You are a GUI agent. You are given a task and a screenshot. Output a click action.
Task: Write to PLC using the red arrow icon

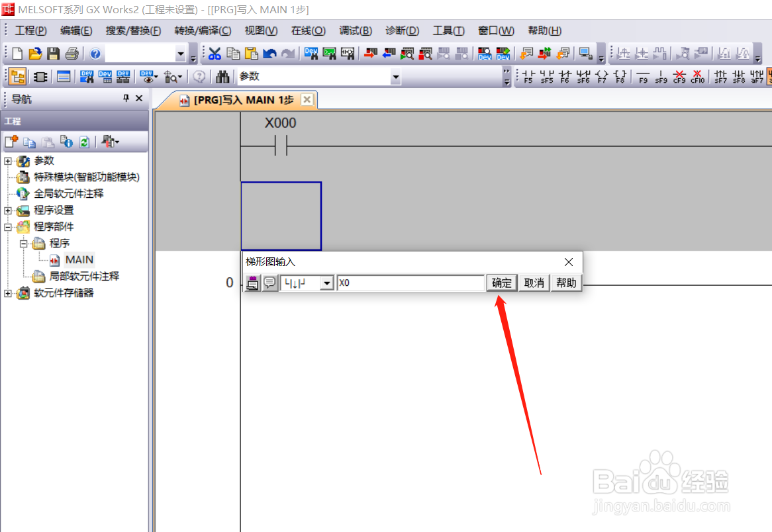[x=371, y=53]
